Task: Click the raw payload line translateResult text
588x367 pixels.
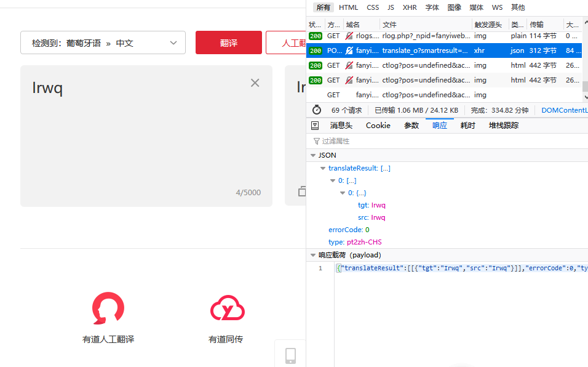Action: point(461,268)
